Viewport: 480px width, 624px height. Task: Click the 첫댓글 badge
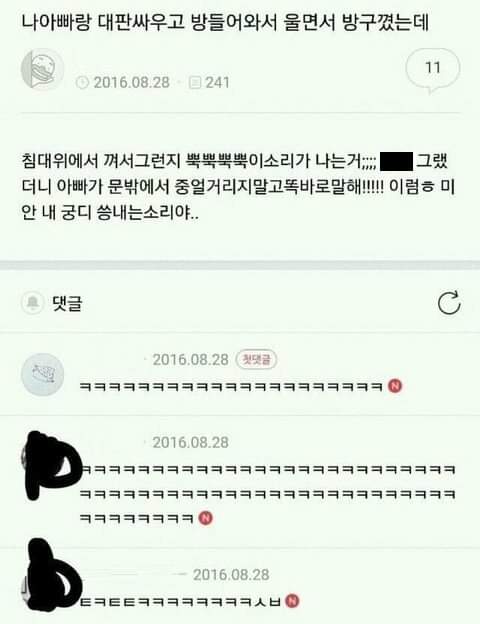[x=256, y=360]
